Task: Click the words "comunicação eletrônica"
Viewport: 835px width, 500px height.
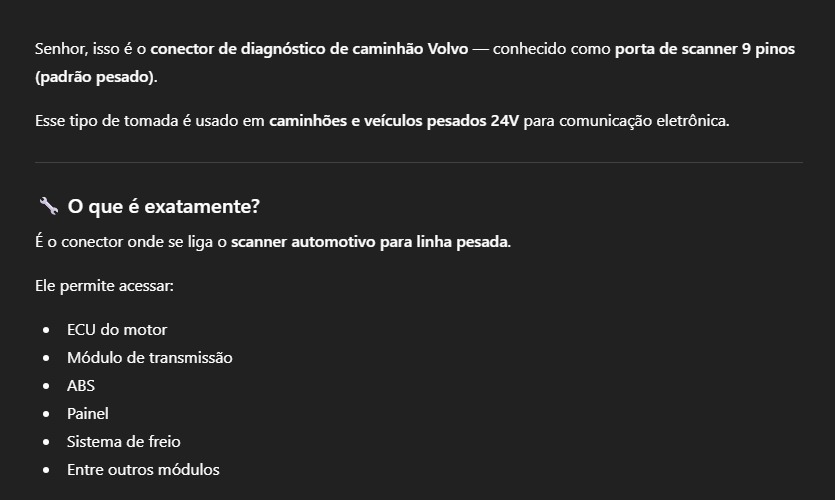Action: [x=643, y=121]
